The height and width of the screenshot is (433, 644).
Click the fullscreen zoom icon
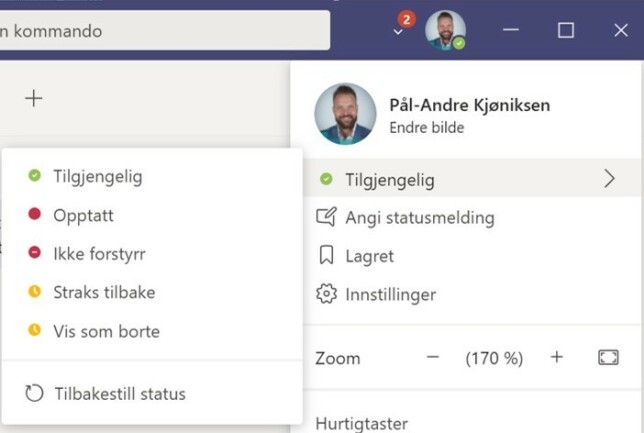coord(608,357)
